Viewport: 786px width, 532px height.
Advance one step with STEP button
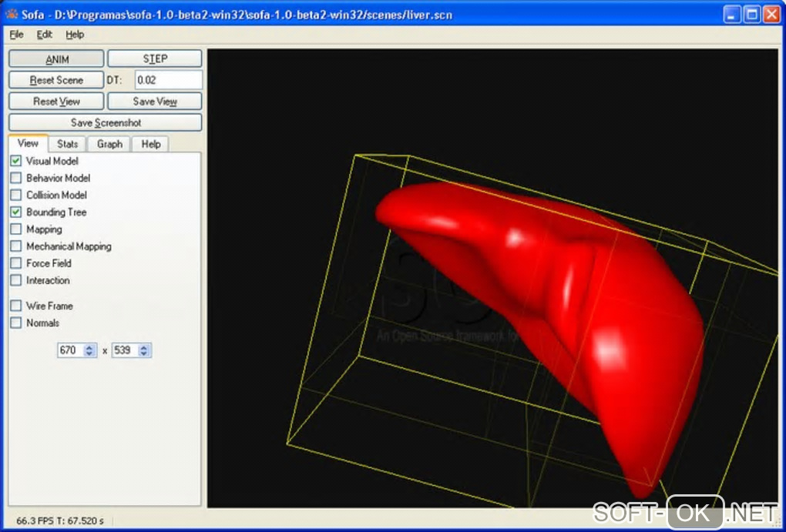(155, 59)
